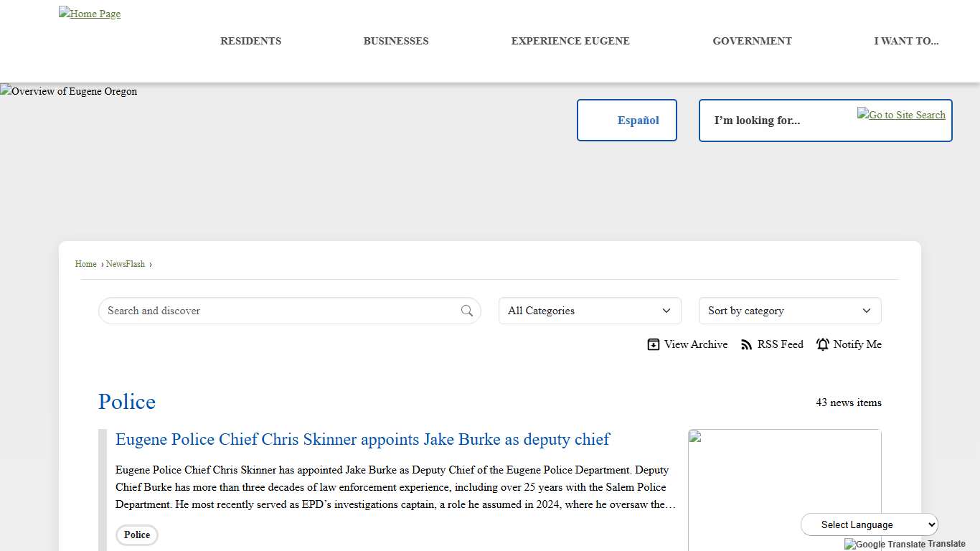Click the Google Translate logo
The image size is (980, 551).
click(x=885, y=544)
